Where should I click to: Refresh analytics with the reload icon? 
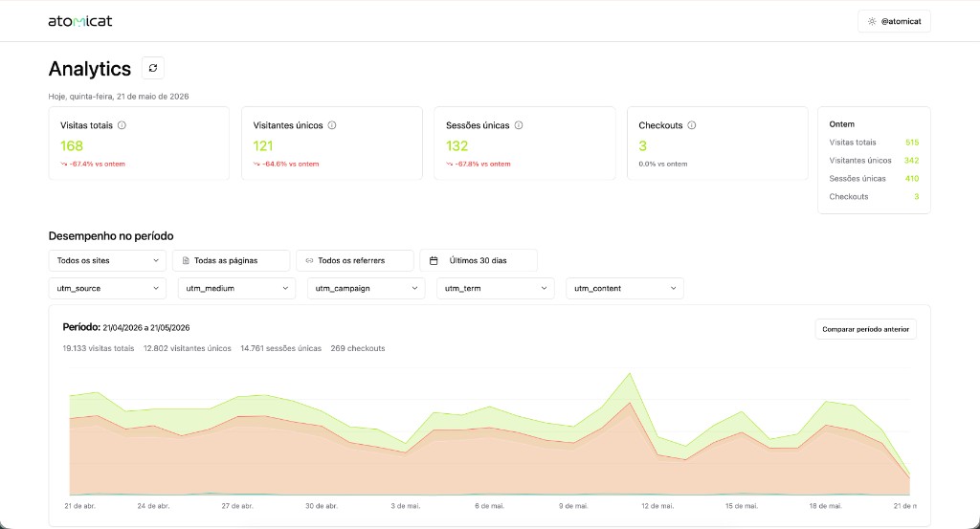coord(153,68)
